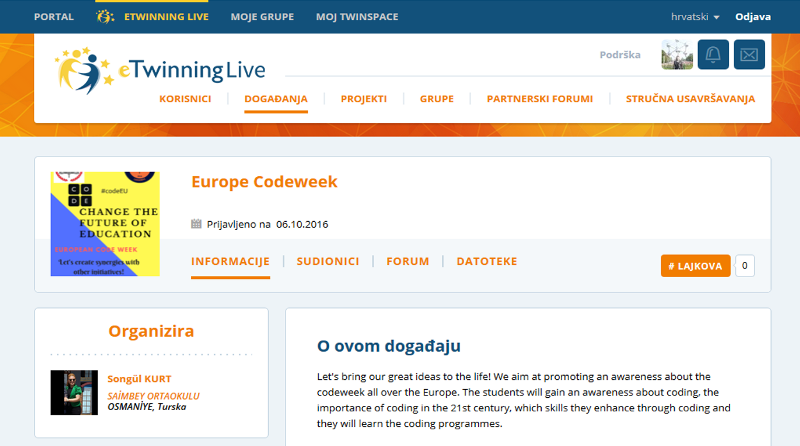Open the GRUPE navigation item

pos(437,99)
